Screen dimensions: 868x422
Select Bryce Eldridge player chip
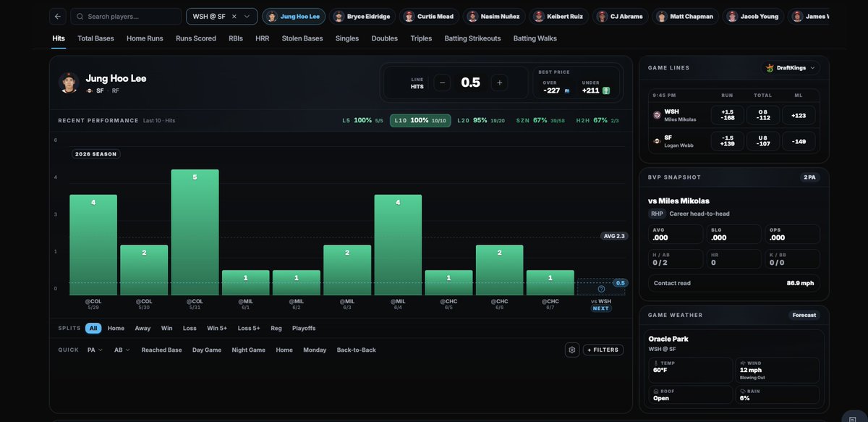[x=362, y=16]
